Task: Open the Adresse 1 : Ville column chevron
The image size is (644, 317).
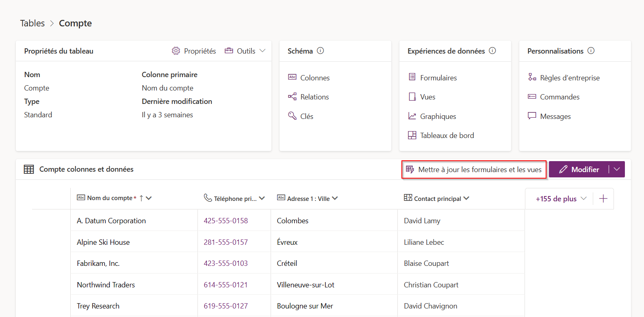Action: pyautogui.click(x=335, y=198)
